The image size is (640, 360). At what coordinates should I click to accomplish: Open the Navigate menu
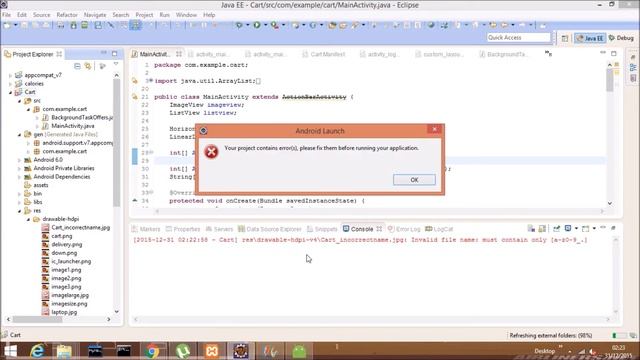[x=95, y=15]
